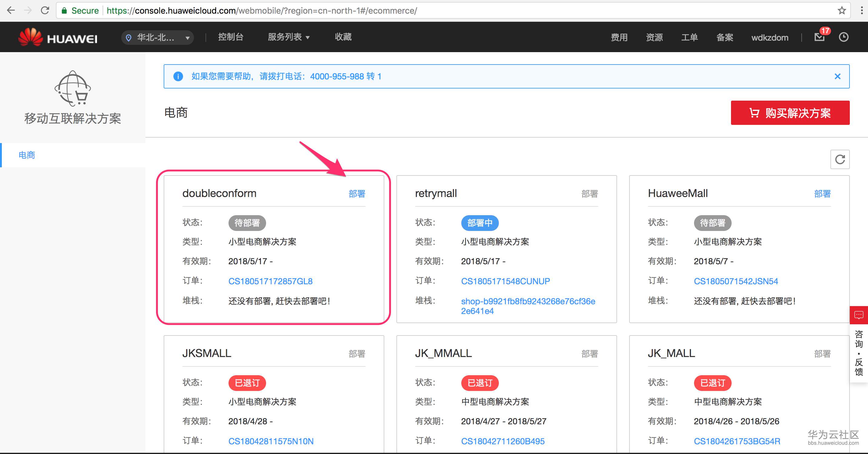Select 电商 in the left sidebar

pos(27,155)
